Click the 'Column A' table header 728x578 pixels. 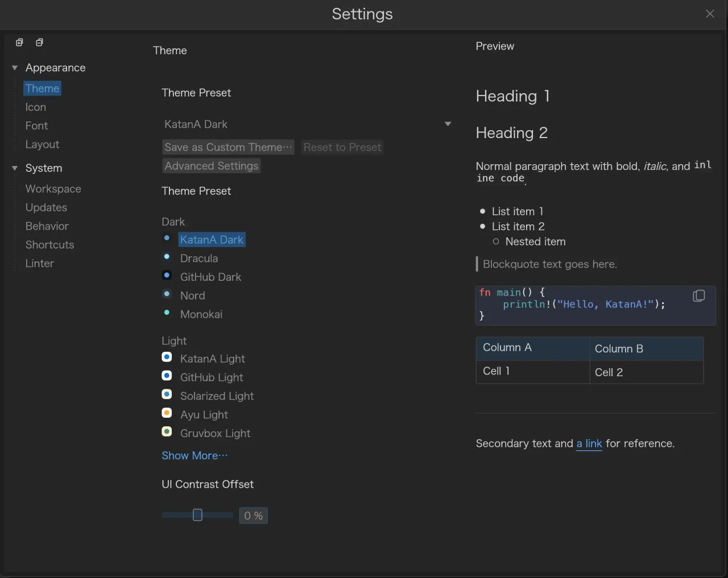[x=532, y=348]
